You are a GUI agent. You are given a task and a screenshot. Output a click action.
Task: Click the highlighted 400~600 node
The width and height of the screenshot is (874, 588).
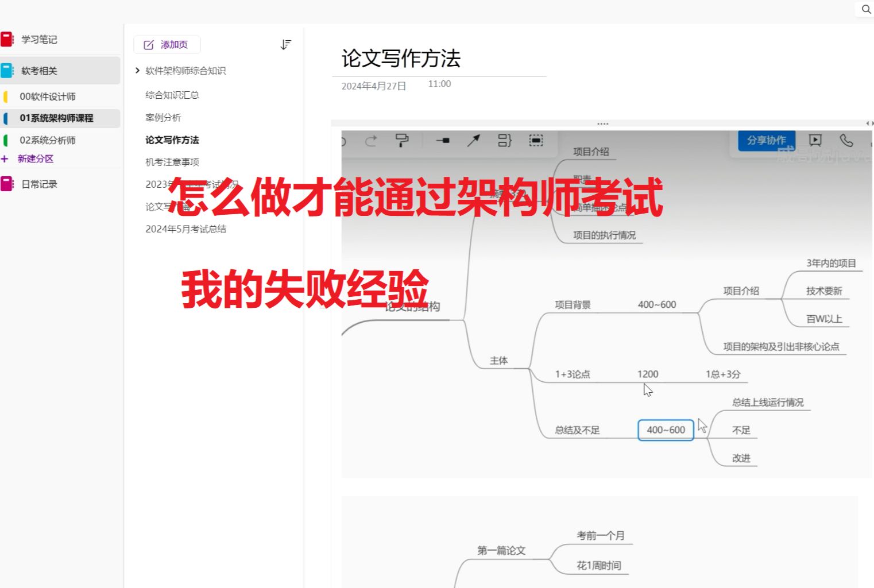[x=666, y=430]
